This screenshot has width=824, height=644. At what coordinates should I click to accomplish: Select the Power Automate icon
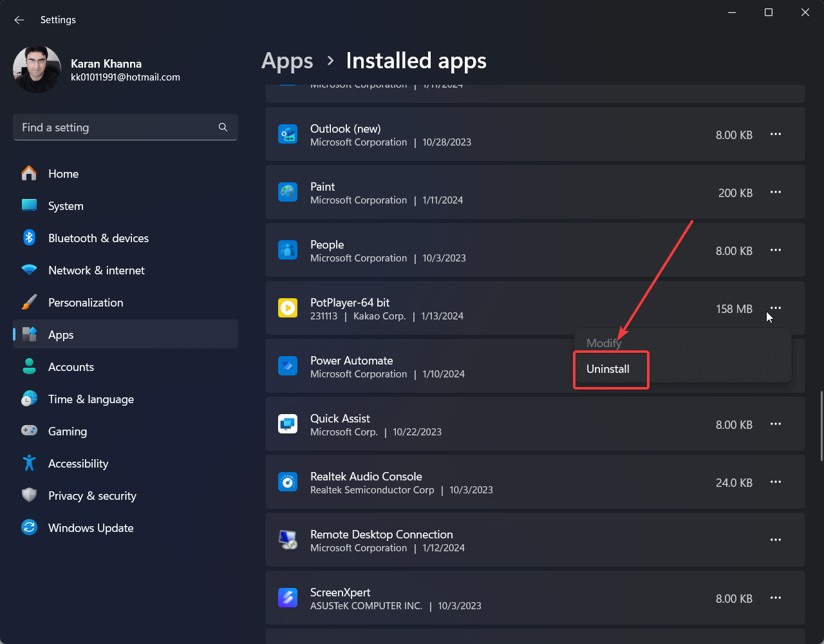tap(288, 366)
